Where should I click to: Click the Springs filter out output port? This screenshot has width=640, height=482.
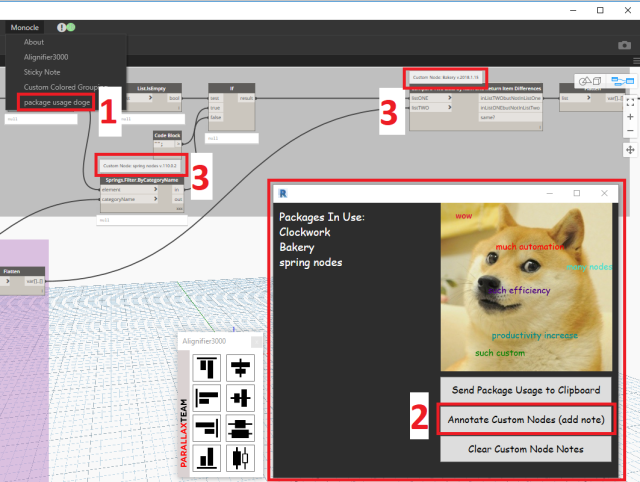(x=178, y=199)
